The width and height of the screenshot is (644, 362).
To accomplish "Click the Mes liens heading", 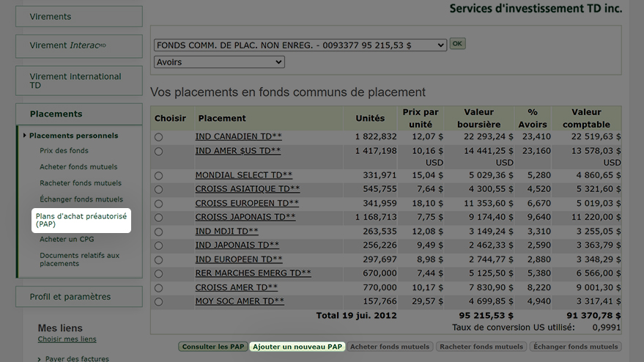I will pyautogui.click(x=60, y=328).
